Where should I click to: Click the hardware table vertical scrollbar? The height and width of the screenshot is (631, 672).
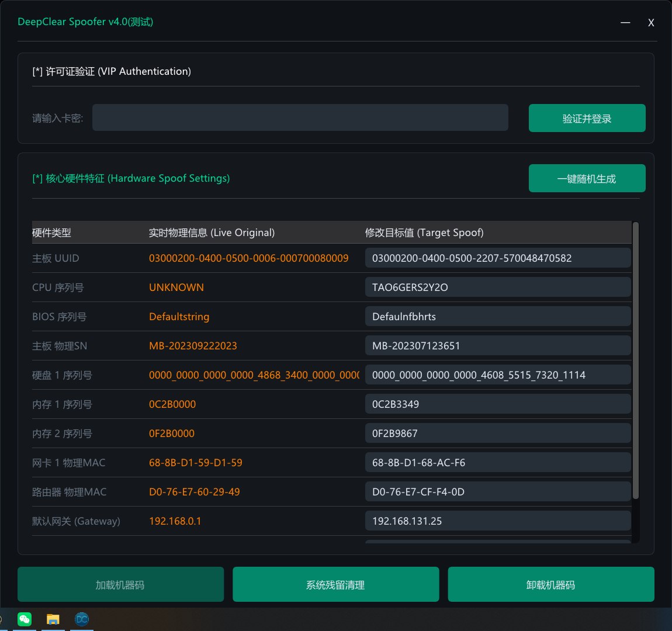[x=636, y=360]
